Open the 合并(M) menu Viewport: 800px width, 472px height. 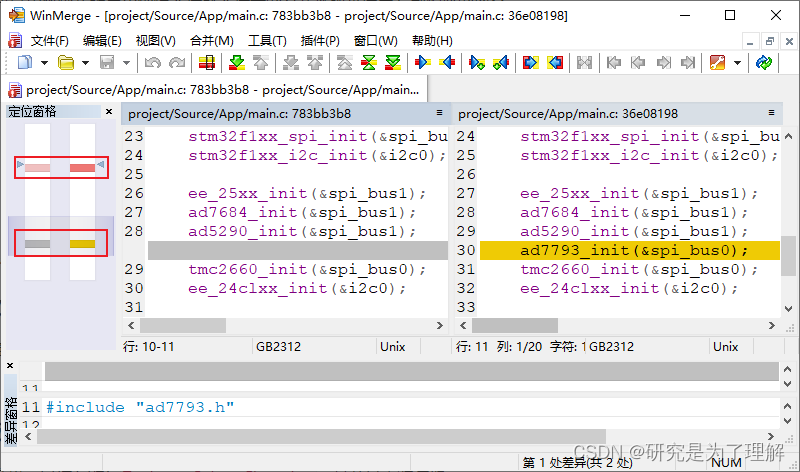click(212, 41)
